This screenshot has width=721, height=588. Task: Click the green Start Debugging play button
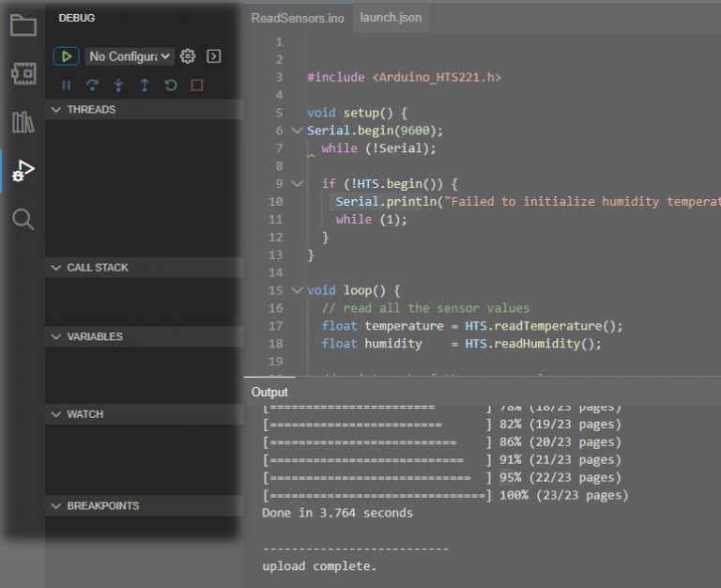(66, 56)
